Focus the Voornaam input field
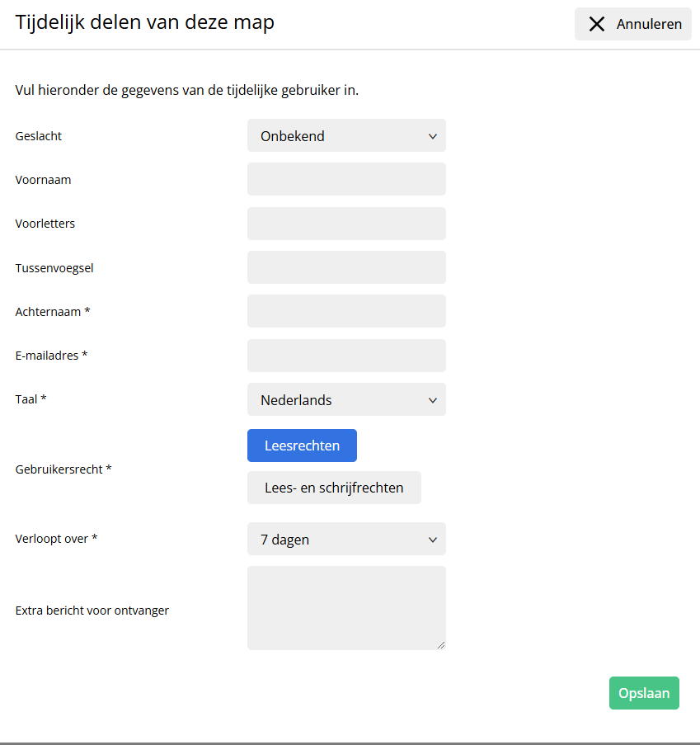The image size is (700, 745). coord(346,179)
